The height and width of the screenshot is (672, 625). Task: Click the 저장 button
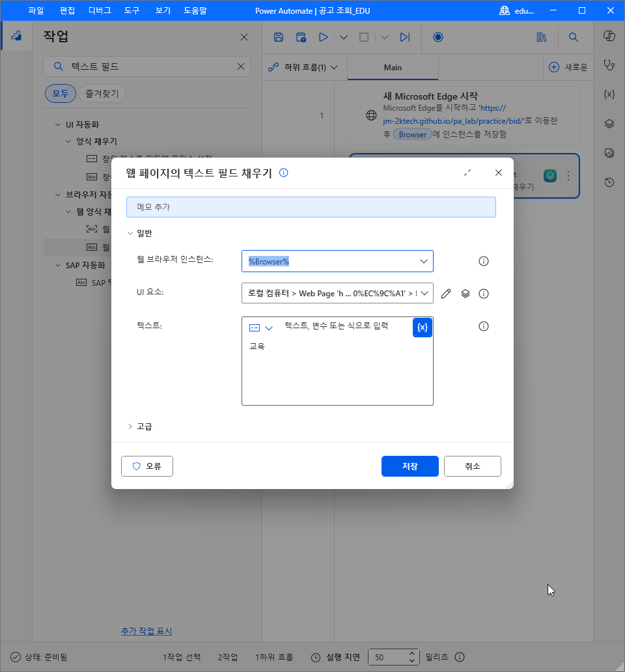click(x=410, y=466)
